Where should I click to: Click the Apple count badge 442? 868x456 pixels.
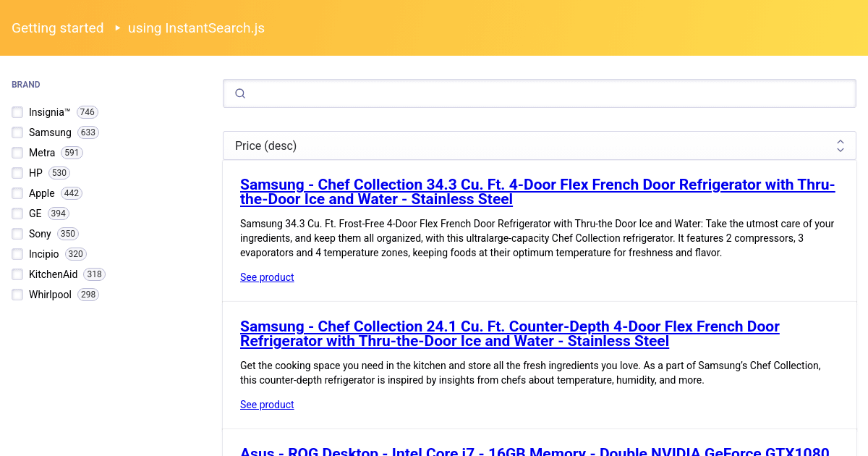click(72, 193)
